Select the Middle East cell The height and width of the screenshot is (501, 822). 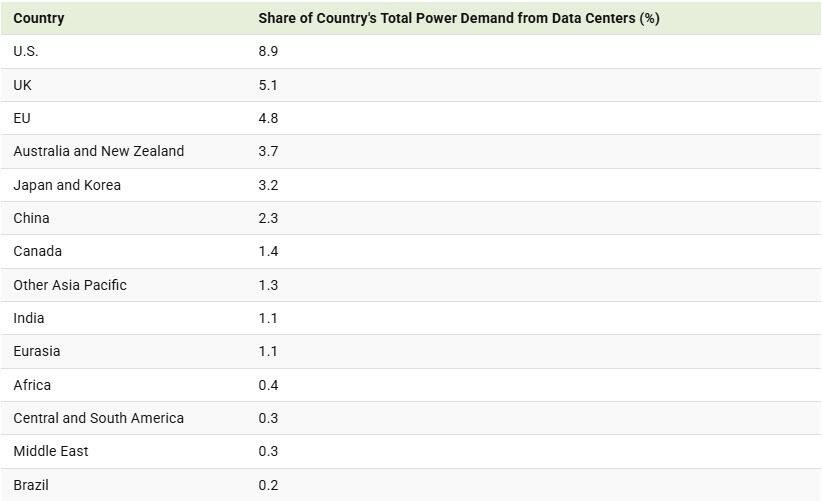coord(51,451)
